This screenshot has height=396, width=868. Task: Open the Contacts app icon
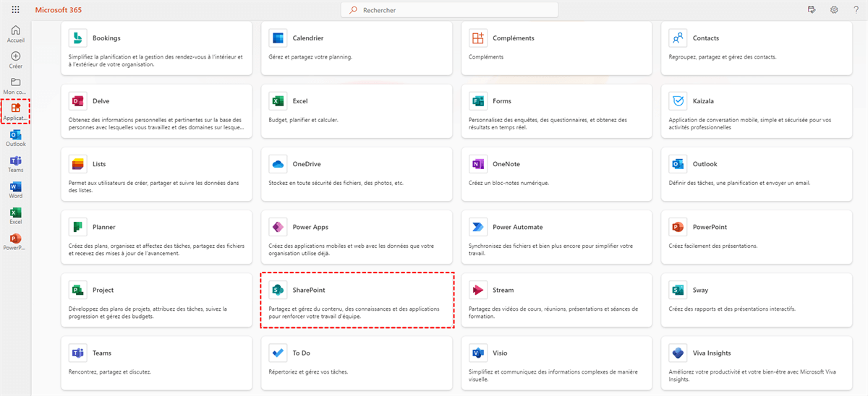click(x=677, y=38)
